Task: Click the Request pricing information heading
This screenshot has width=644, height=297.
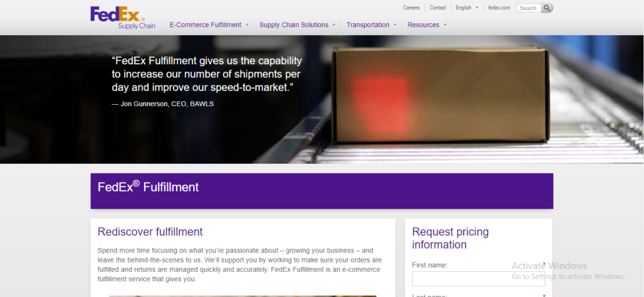Action: [450, 238]
